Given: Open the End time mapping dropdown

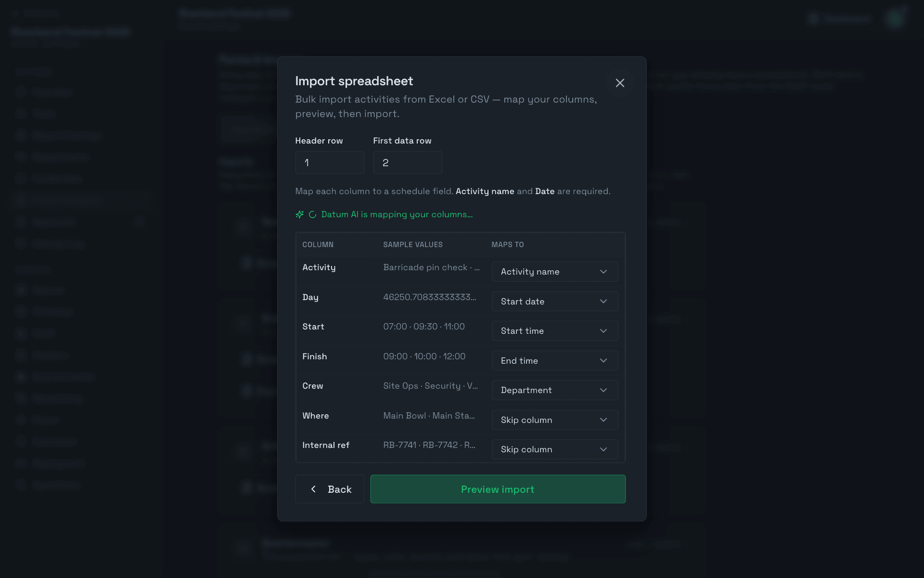Looking at the screenshot, I should (555, 361).
